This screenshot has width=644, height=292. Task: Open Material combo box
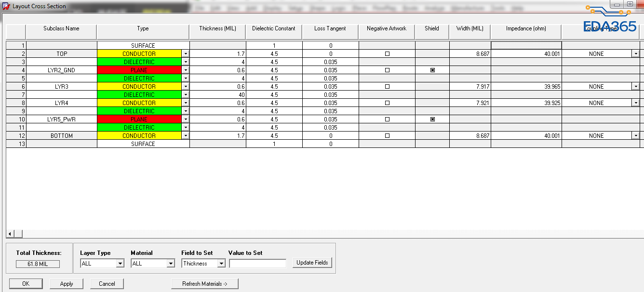[152, 264]
